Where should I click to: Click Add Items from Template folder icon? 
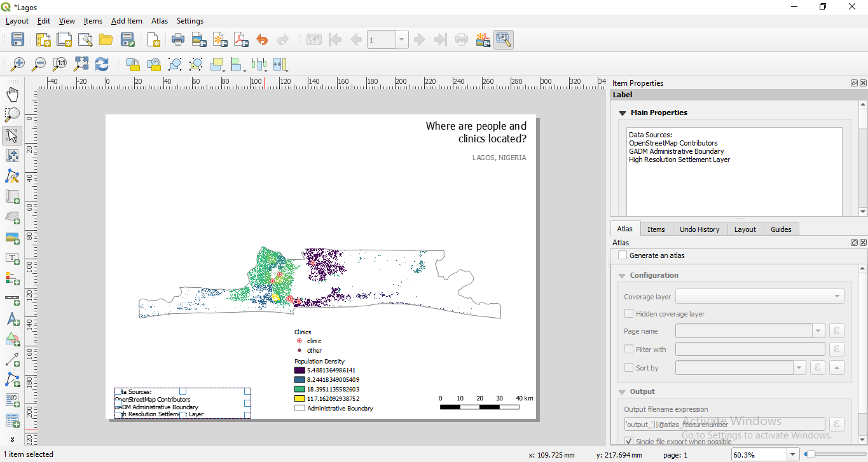click(x=106, y=40)
